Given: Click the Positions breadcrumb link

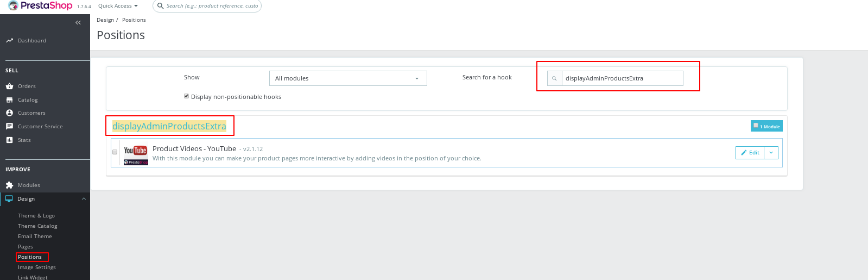Looking at the screenshot, I should click(x=134, y=20).
